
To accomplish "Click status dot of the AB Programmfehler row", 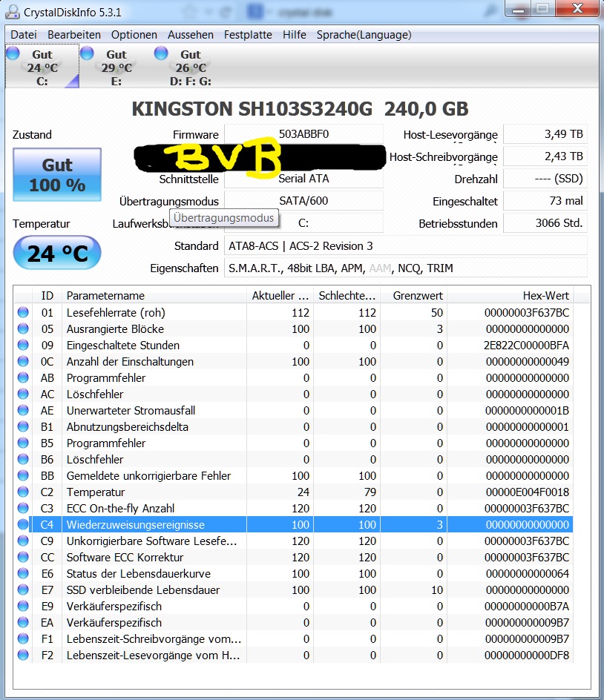I will tap(23, 377).
